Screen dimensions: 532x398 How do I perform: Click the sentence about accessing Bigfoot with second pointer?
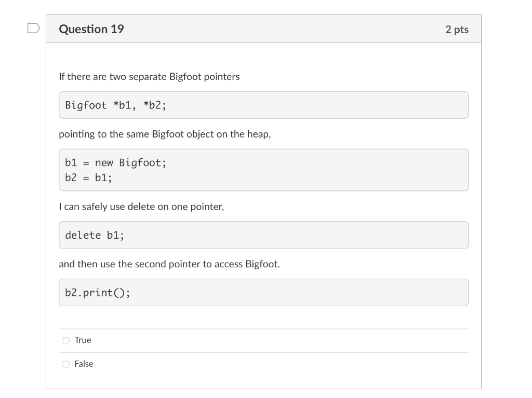click(x=169, y=264)
